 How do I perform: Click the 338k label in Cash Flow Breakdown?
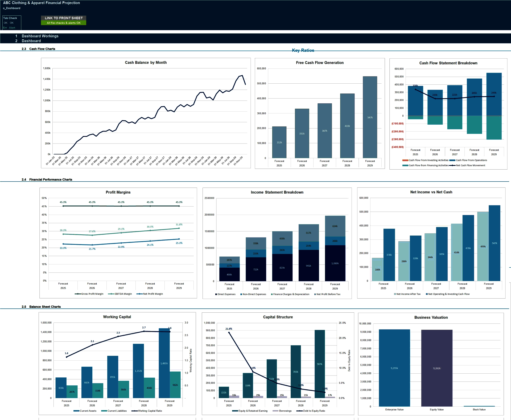point(415,86)
